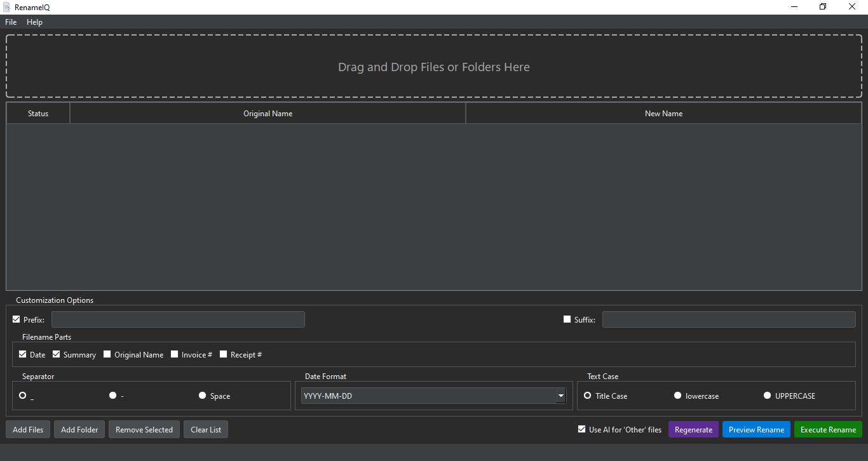Click the blue Preview Rename button
Viewport: 868px width, 461px height.
coord(756,430)
